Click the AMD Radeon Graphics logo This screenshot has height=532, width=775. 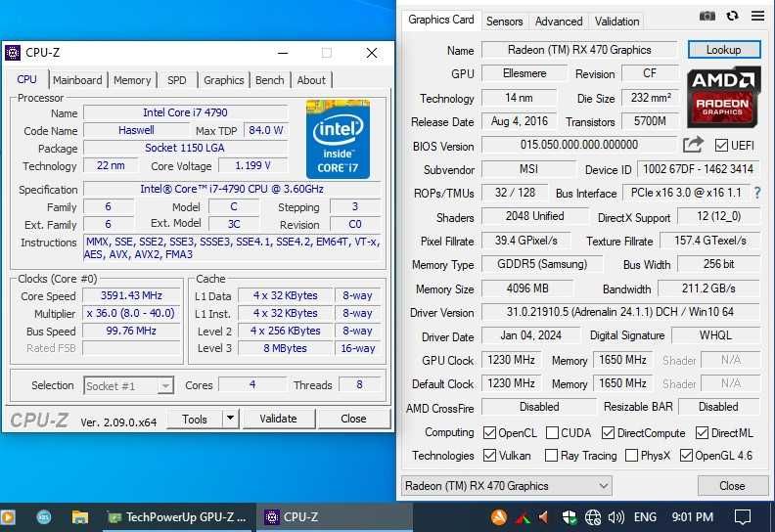coord(723,96)
